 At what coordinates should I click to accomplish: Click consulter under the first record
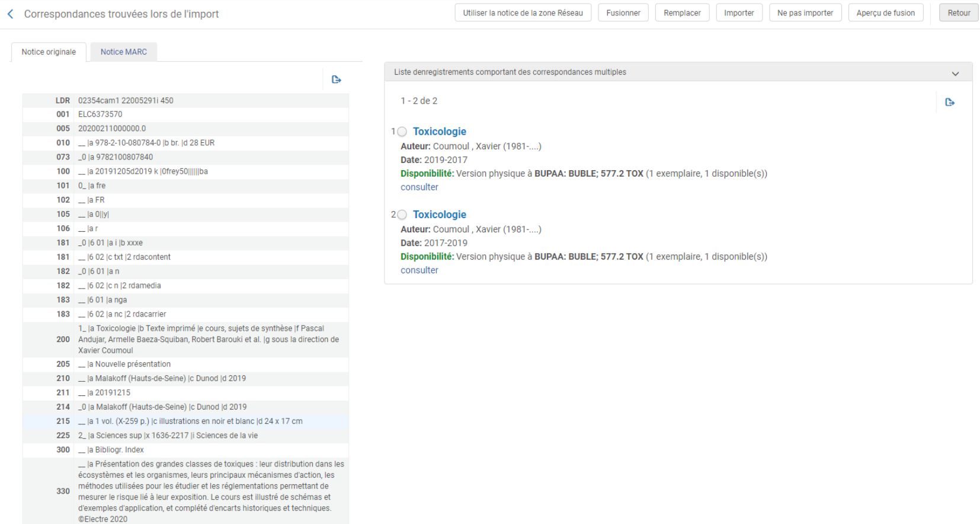coord(419,187)
